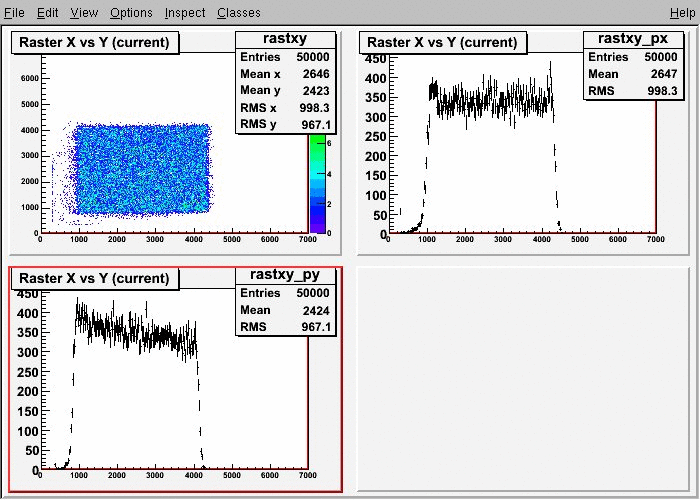Viewport: 700px width, 500px height.
Task: Click 'Mean 2424' in rastxy_py stats
Action: pyautogui.click(x=285, y=310)
